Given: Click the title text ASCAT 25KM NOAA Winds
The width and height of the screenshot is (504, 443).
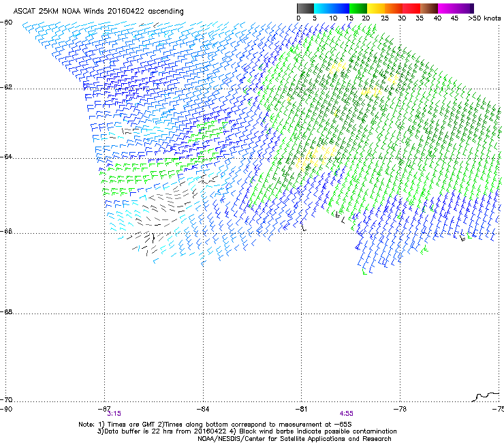Looking at the screenshot, I should click(59, 11).
